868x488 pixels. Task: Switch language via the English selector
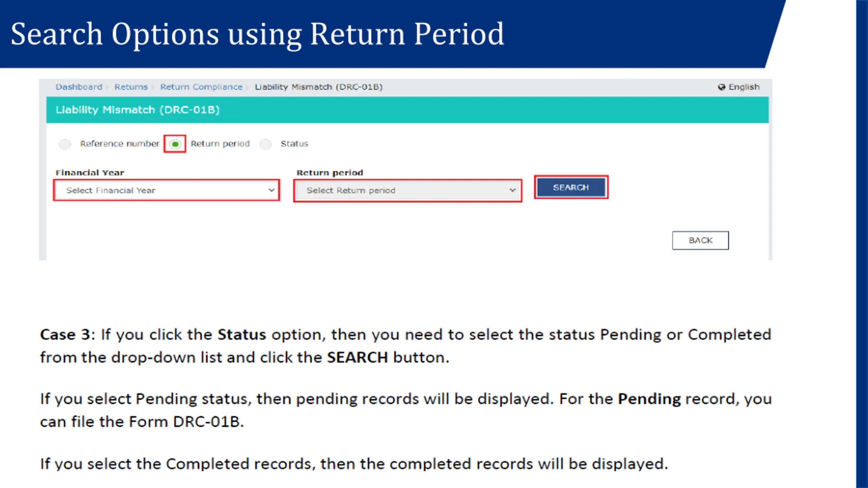coord(744,87)
